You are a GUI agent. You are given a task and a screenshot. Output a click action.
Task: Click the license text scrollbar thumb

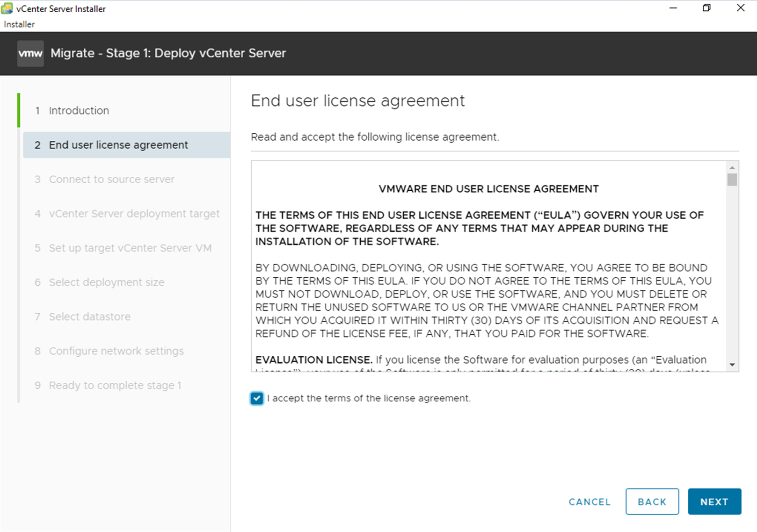732,180
